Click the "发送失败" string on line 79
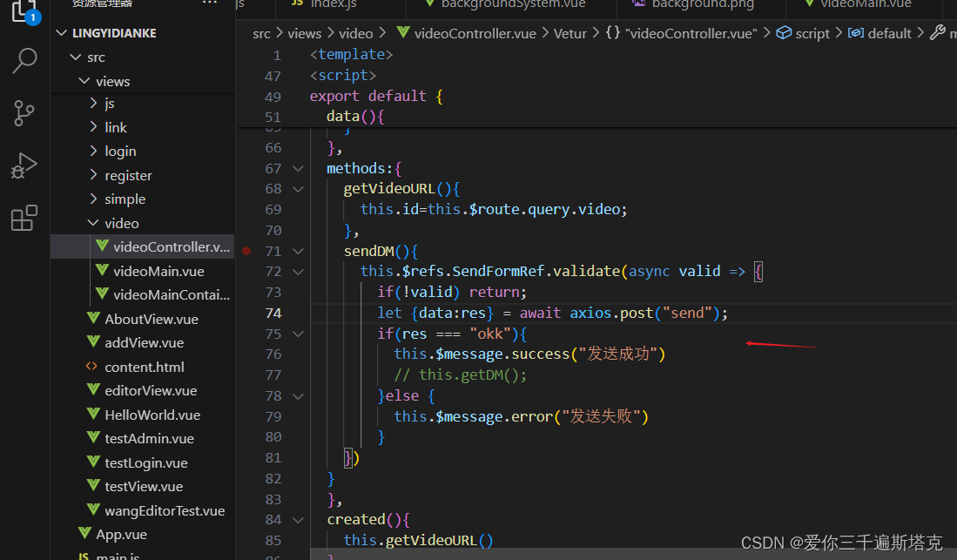957x560 pixels. tap(601, 416)
